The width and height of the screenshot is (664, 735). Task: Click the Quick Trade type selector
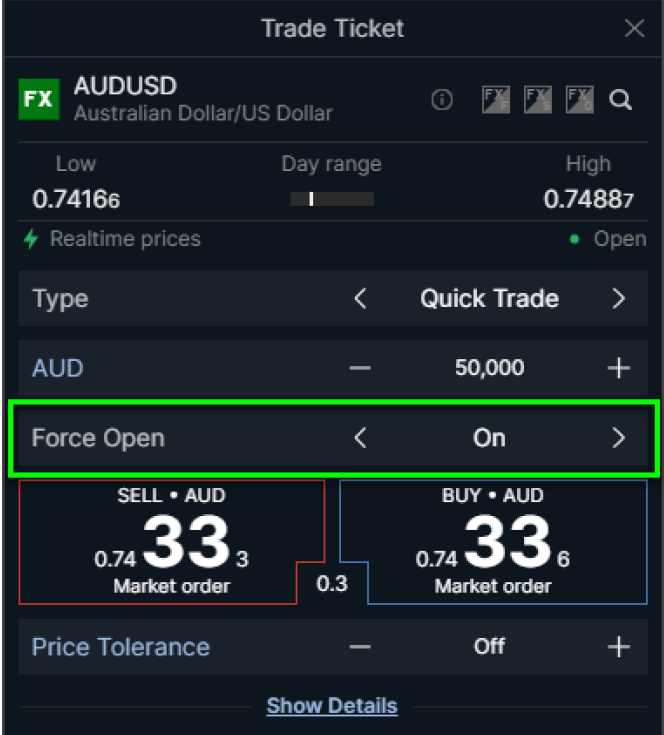489,298
